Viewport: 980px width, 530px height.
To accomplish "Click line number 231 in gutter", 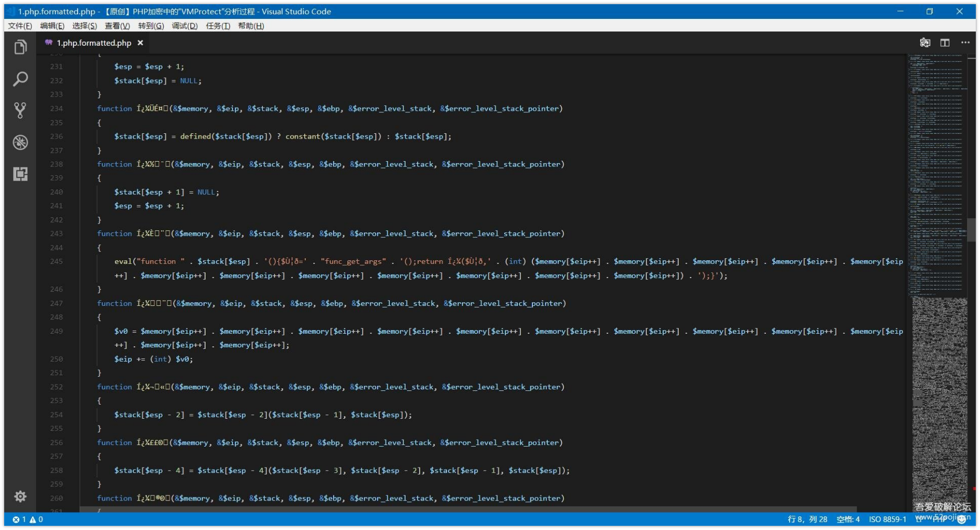I will [x=56, y=67].
